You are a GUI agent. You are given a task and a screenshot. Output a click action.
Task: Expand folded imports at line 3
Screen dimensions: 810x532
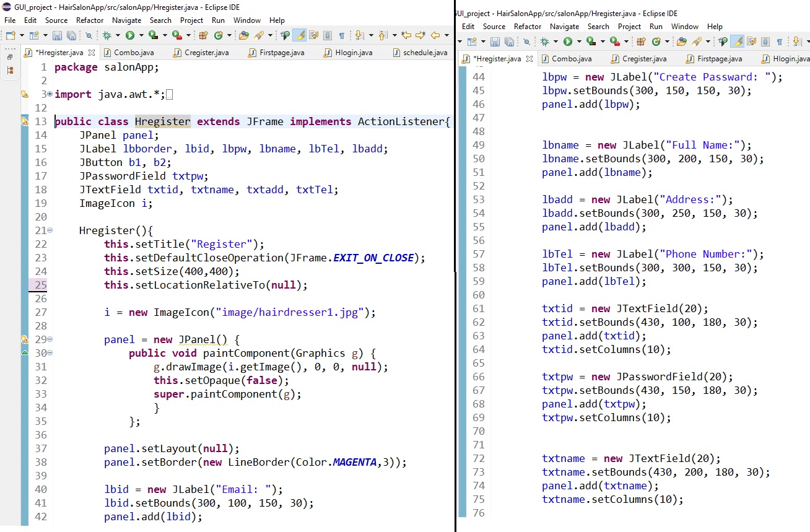(50, 94)
